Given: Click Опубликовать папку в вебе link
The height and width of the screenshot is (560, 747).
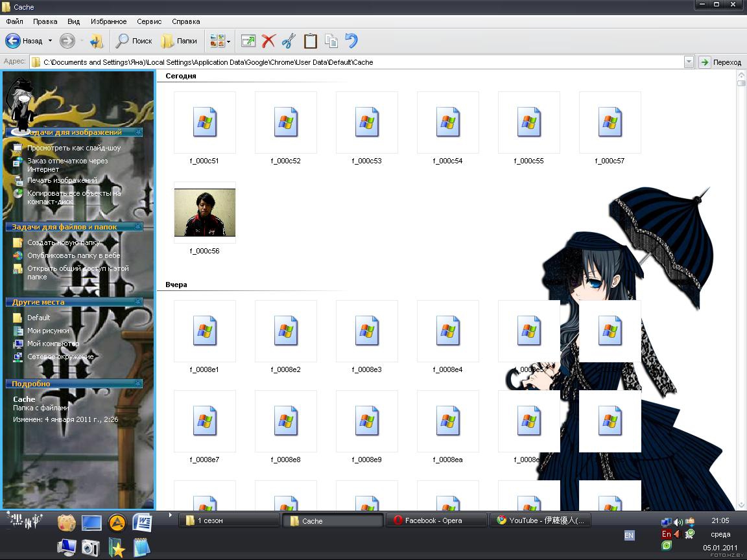Looking at the screenshot, I should coord(73,255).
